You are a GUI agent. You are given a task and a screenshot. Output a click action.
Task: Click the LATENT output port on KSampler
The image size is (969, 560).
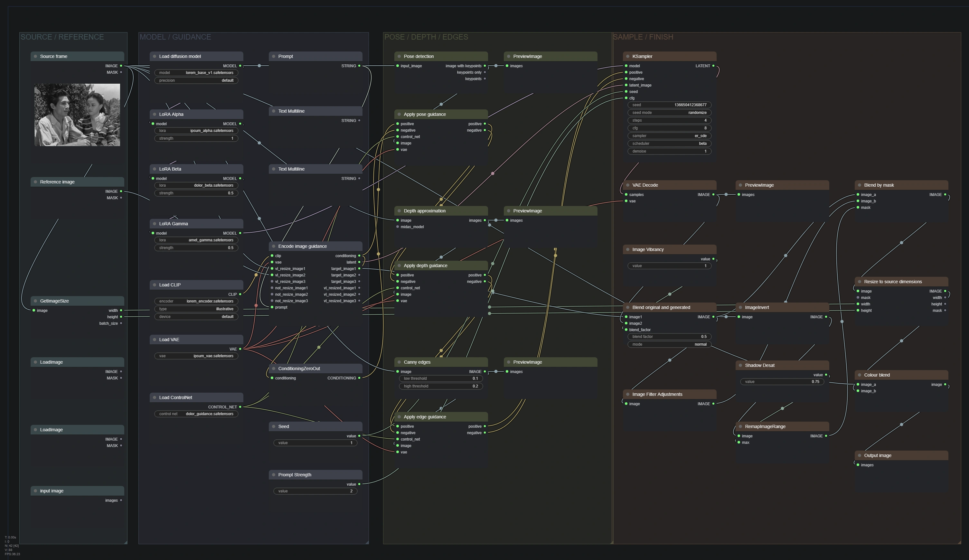713,66
